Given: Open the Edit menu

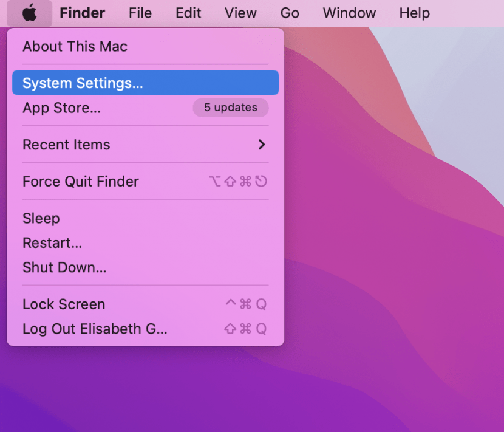Looking at the screenshot, I should click(x=188, y=13).
